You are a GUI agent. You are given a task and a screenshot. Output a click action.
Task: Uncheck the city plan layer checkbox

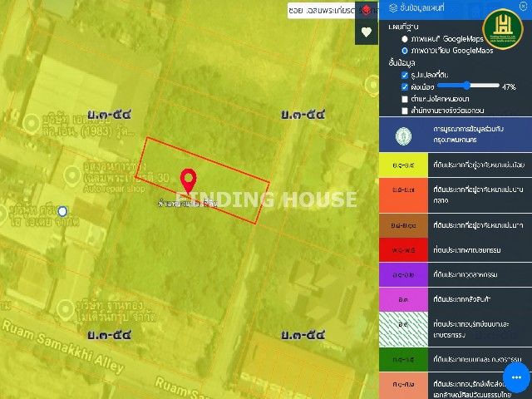click(x=404, y=86)
